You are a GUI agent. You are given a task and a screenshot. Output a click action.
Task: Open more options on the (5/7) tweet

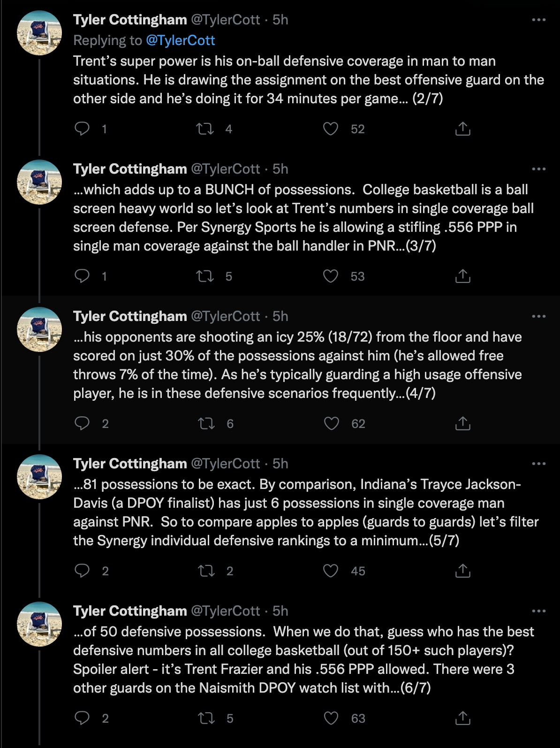(x=538, y=464)
